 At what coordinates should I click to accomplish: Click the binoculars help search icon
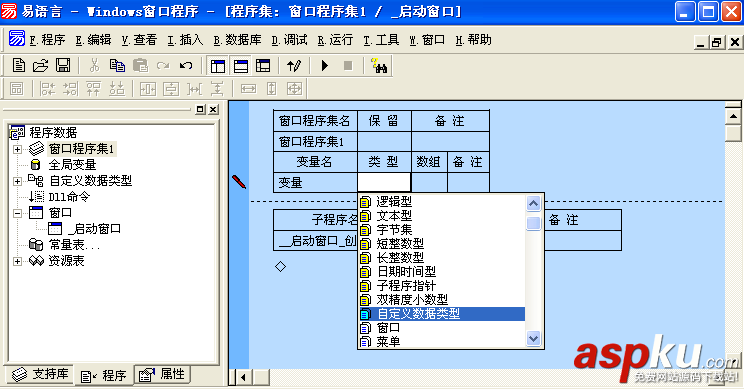click(x=379, y=66)
